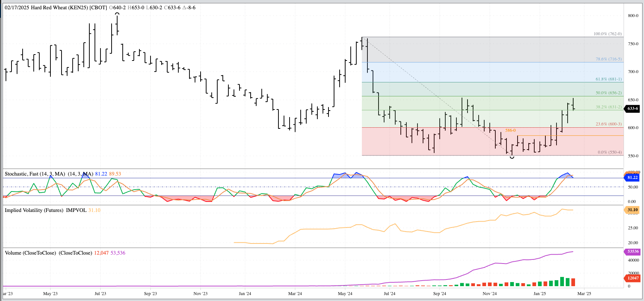
Task: Click the orange 31.10 implied volatility tag
Action: click(x=632, y=210)
